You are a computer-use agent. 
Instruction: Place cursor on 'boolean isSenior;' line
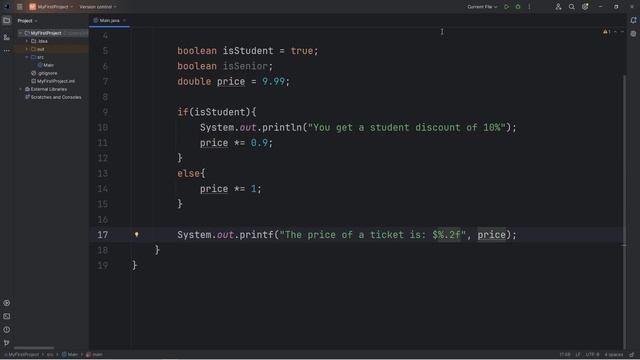click(x=225, y=66)
